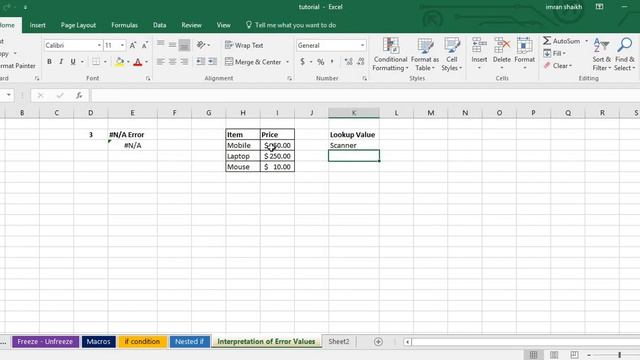Apply red font color
Viewport: 640px width, 360px height.
[x=138, y=62]
